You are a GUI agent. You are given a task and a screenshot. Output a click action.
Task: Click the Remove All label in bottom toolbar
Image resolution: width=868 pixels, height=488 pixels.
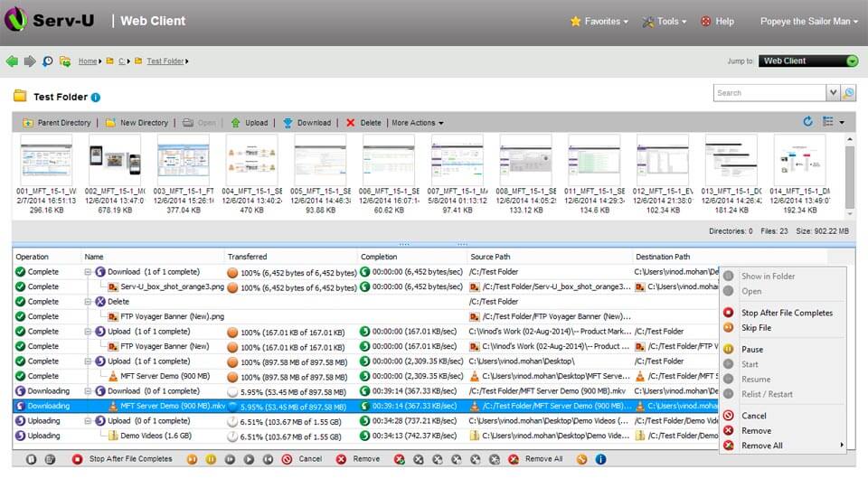pyautogui.click(x=543, y=459)
